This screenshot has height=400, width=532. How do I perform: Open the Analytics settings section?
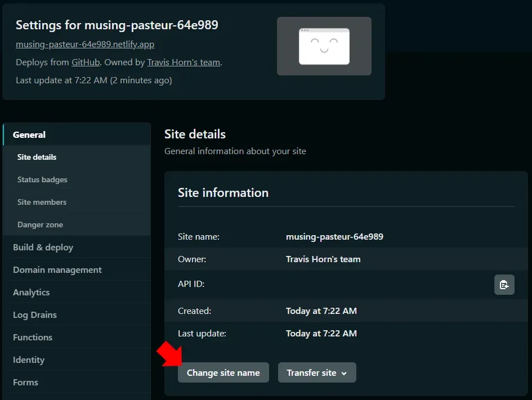click(31, 292)
